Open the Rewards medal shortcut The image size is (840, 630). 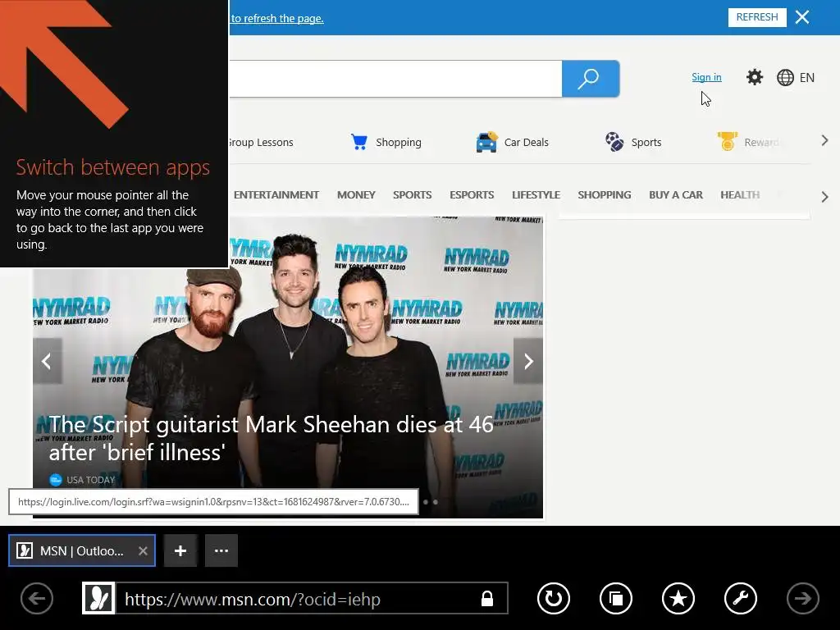coord(727,141)
